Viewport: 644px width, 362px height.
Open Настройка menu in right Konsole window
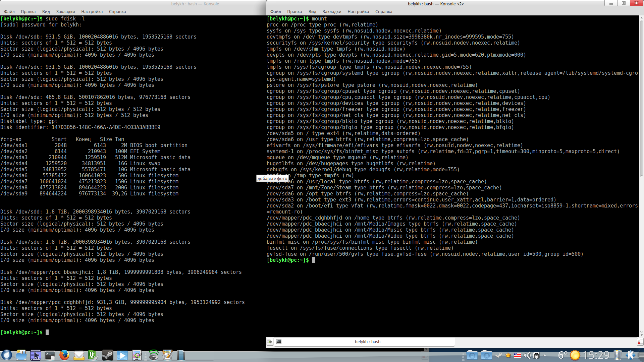click(x=358, y=11)
